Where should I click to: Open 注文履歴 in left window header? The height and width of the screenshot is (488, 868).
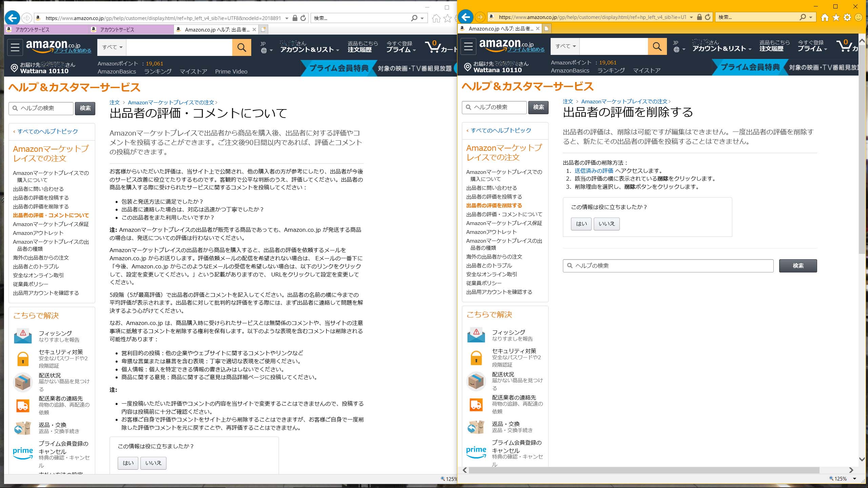click(360, 50)
